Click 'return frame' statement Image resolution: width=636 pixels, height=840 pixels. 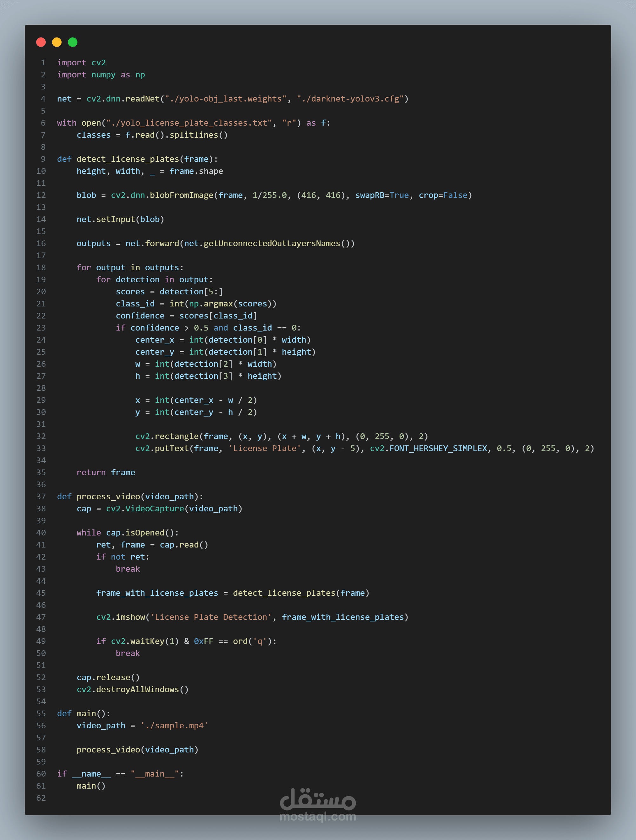click(x=106, y=473)
